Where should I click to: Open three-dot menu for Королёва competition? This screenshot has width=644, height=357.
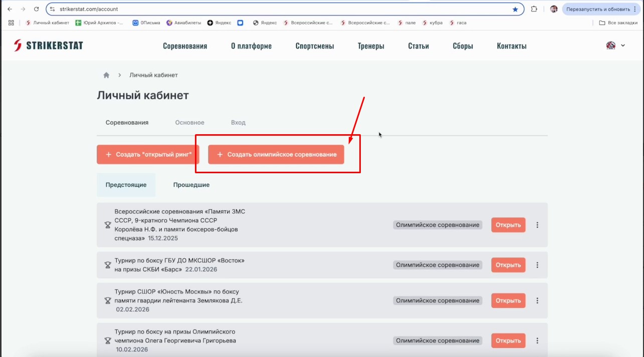537,225
